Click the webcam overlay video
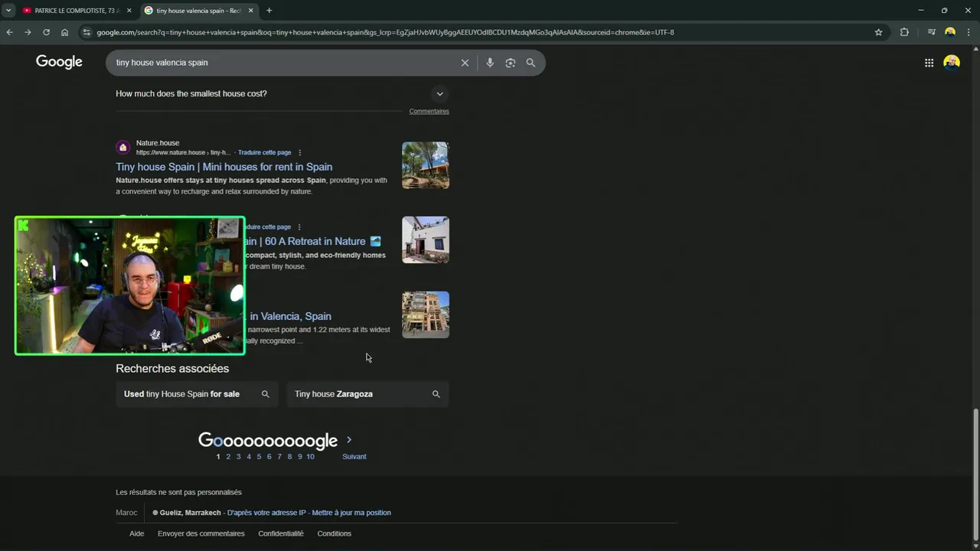This screenshot has height=551, width=980. 130,285
